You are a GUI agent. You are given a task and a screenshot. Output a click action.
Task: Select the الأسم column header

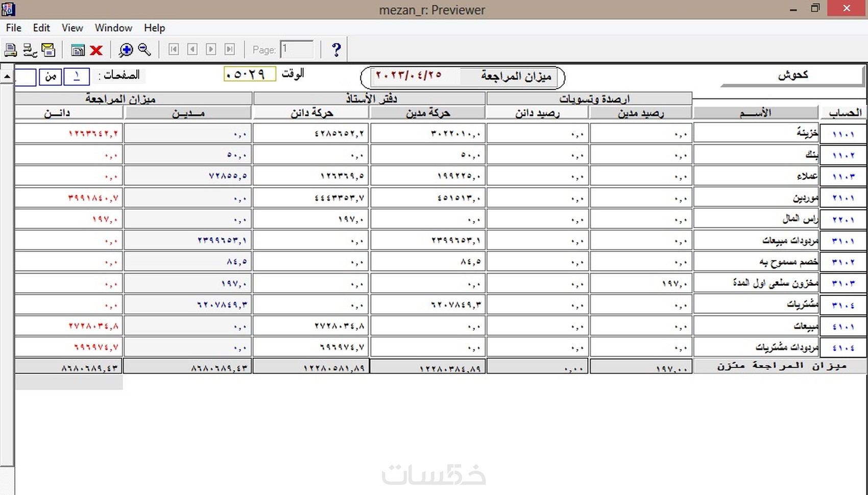click(x=756, y=113)
